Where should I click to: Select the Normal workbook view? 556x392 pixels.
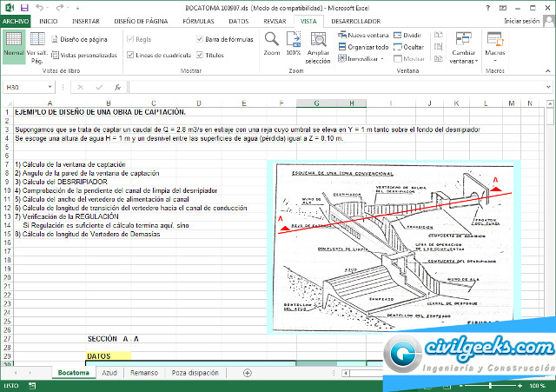point(14,44)
